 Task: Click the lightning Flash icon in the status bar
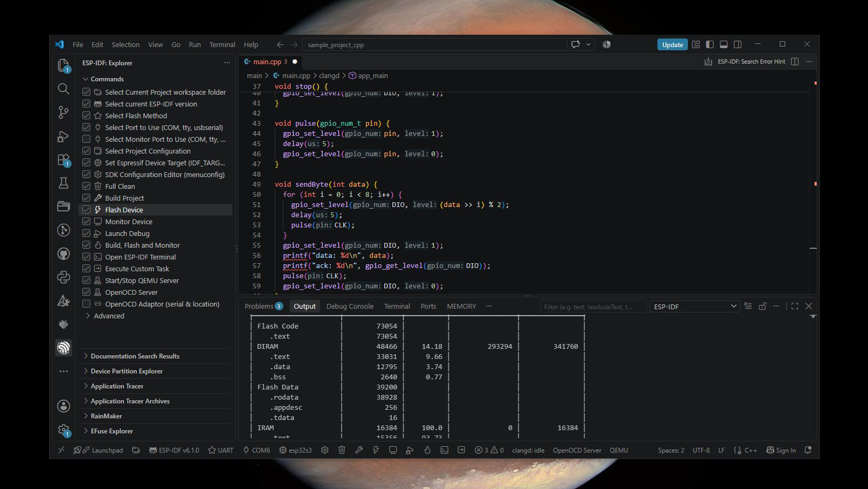(x=376, y=450)
